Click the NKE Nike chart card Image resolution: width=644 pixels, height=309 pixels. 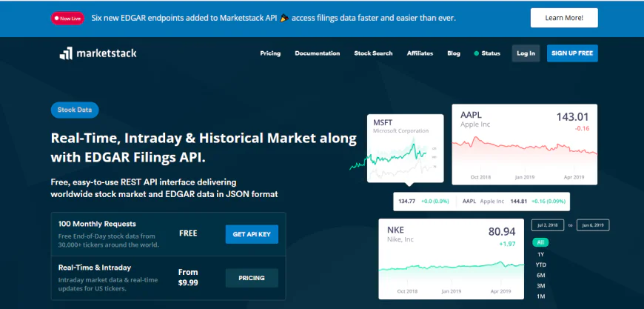pyautogui.click(x=451, y=259)
